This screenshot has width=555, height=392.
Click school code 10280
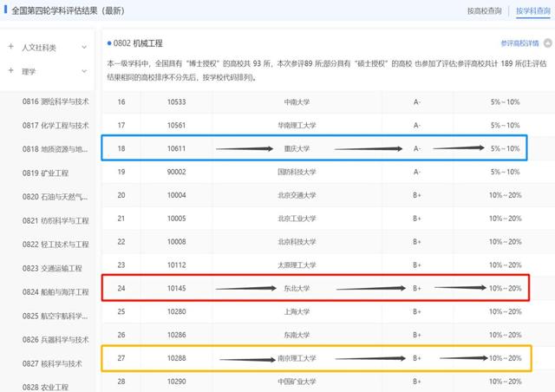click(176, 311)
